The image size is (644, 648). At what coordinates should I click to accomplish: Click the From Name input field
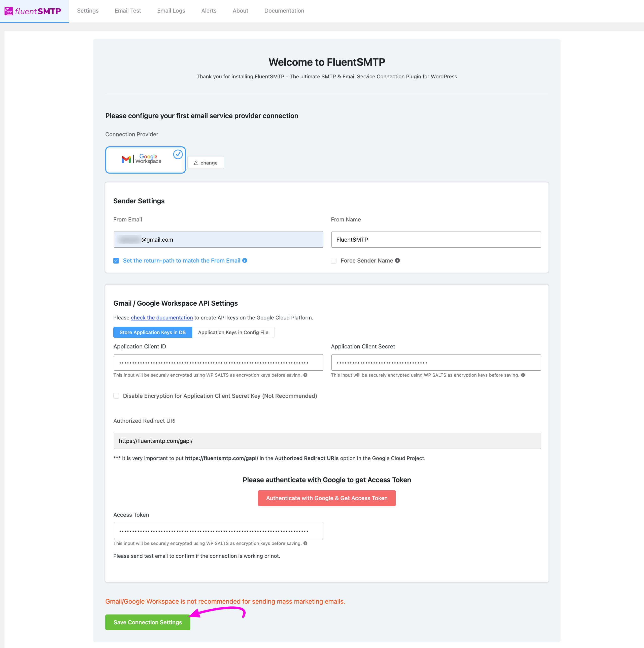click(436, 240)
